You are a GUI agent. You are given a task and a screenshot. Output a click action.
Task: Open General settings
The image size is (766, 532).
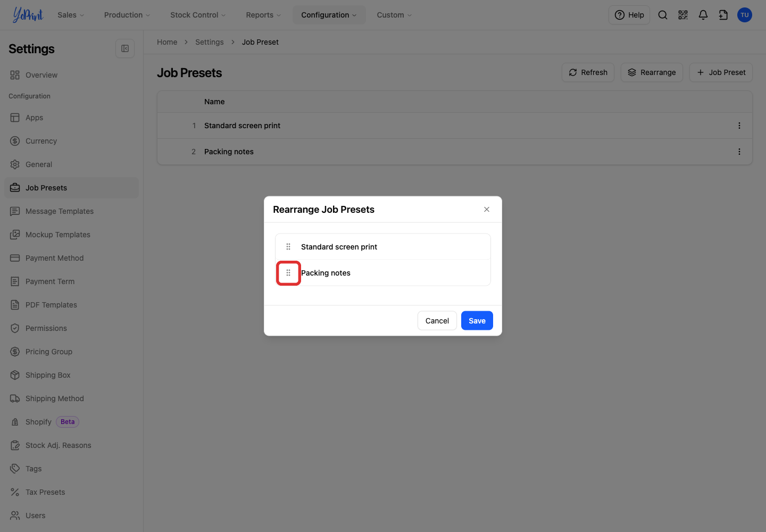tap(71, 164)
